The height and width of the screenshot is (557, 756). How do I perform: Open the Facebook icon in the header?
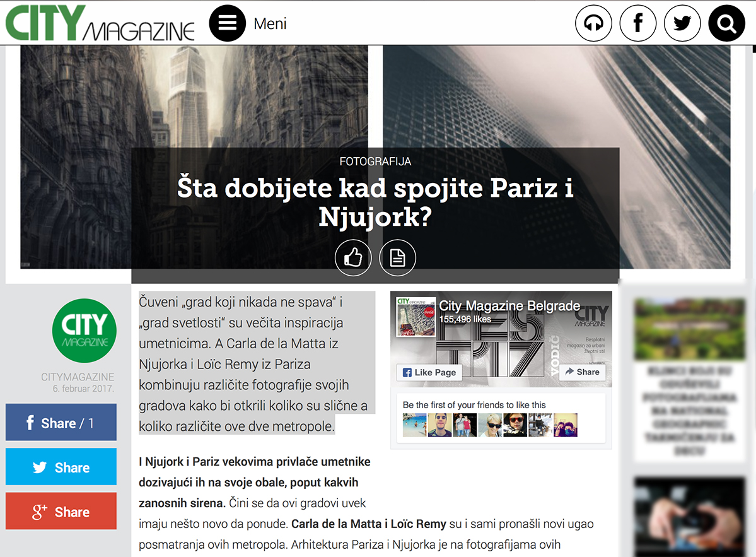point(638,23)
